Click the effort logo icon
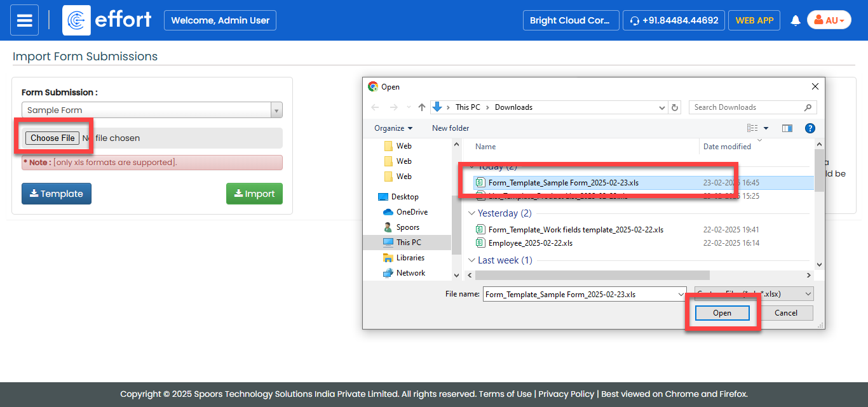Image resolution: width=868 pixels, height=407 pixels. coord(76,20)
